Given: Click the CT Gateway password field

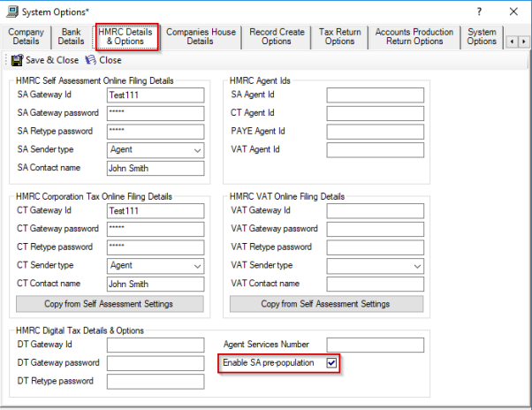Looking at the screenshot, I should [x=156, y=229].
